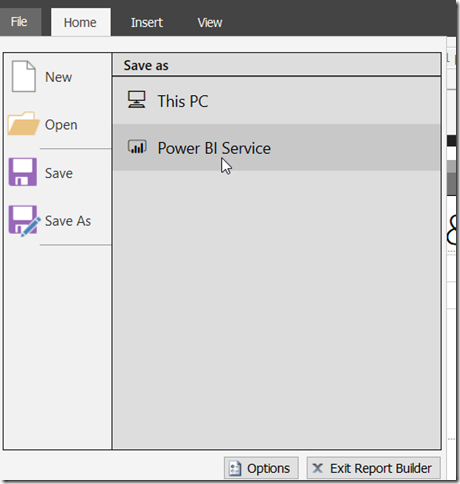Click the yellow folder Open icon
Screen dimensions: 460x484
point(23,124)
